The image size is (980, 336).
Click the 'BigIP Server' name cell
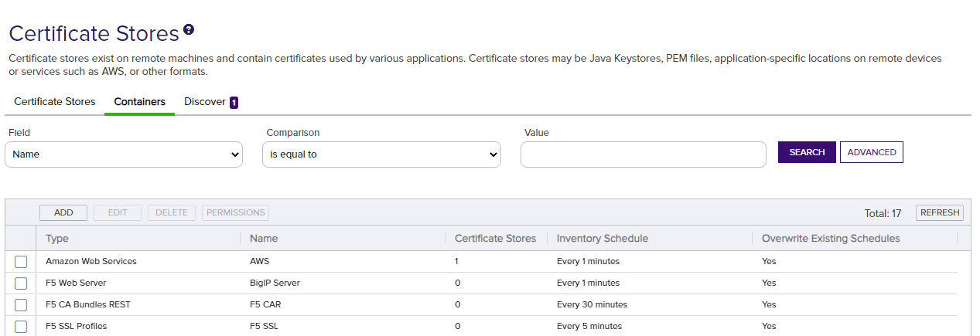tap(275, 283)
